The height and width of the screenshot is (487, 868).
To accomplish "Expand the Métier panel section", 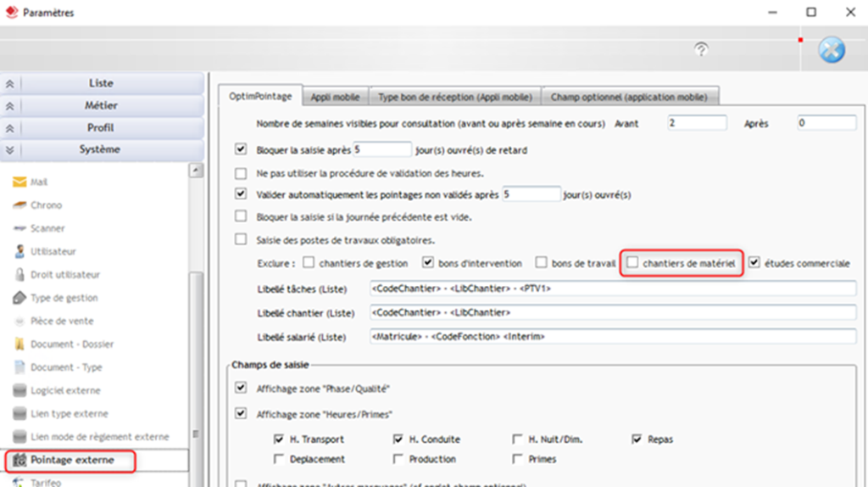I will click(x=101, y=105).
